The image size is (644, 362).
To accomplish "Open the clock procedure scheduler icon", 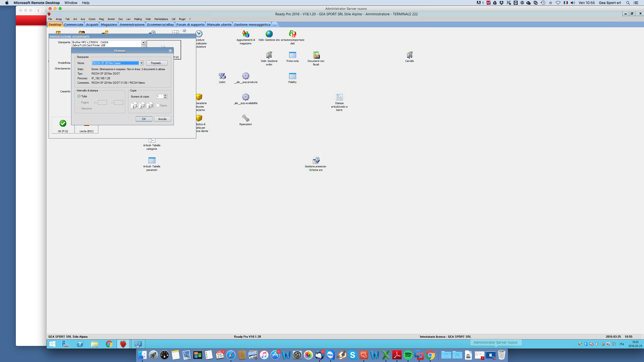I will coord(199,34).
